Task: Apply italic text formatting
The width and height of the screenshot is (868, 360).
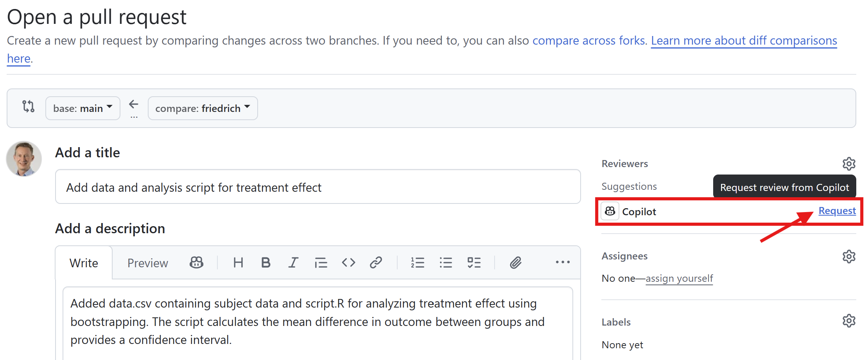Action: pos(293,263)
